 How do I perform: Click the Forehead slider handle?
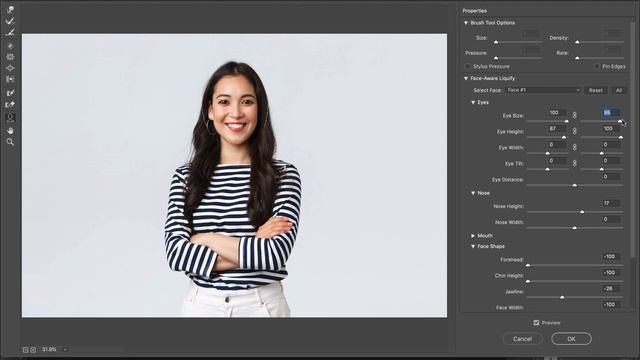[528, 265]
